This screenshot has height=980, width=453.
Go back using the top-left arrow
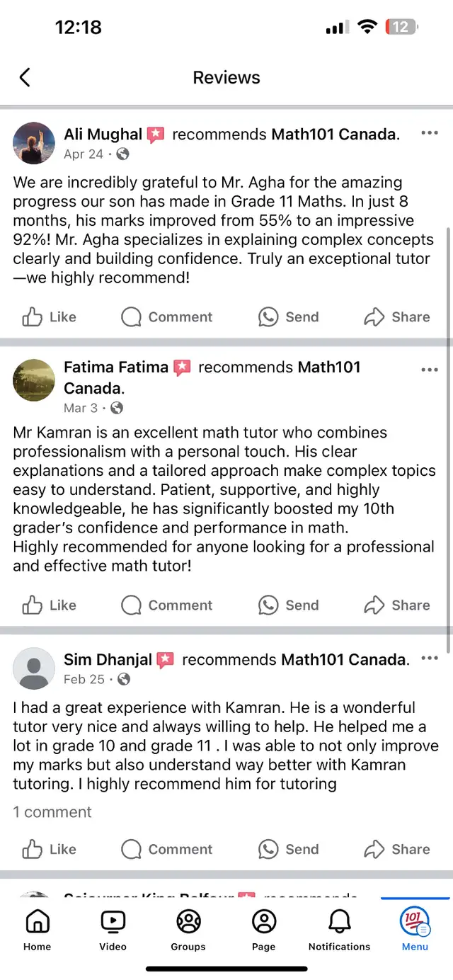pyautogui.click(x=25, y=77)
